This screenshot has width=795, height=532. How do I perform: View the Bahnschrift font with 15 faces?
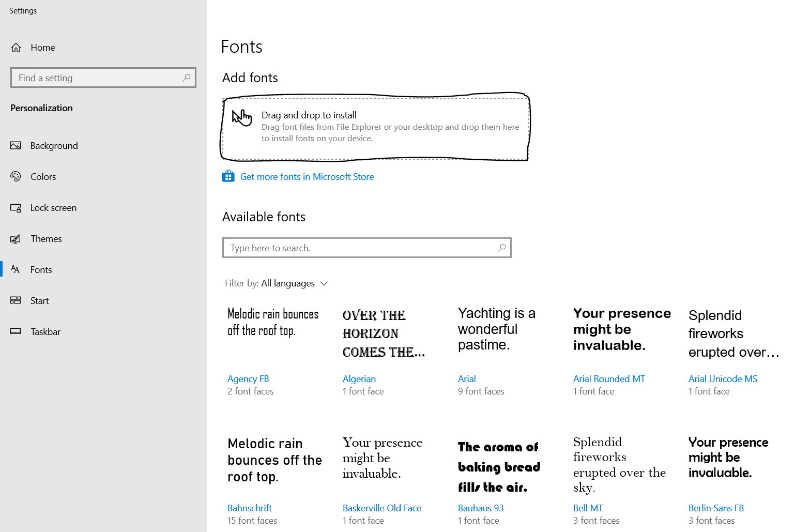coord(250,508)
